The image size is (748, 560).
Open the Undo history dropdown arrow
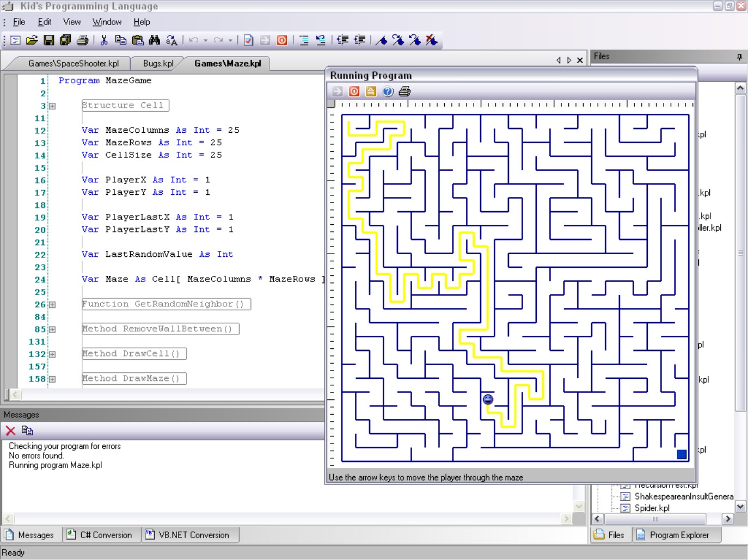pyautogui.click(x=205, y=40)
